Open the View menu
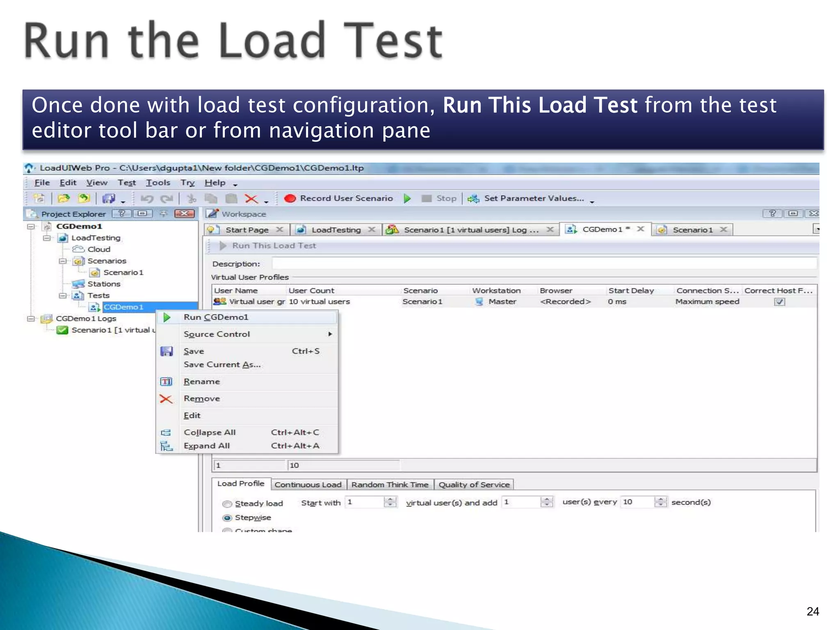The image size is (840, 630). [97, 183]
